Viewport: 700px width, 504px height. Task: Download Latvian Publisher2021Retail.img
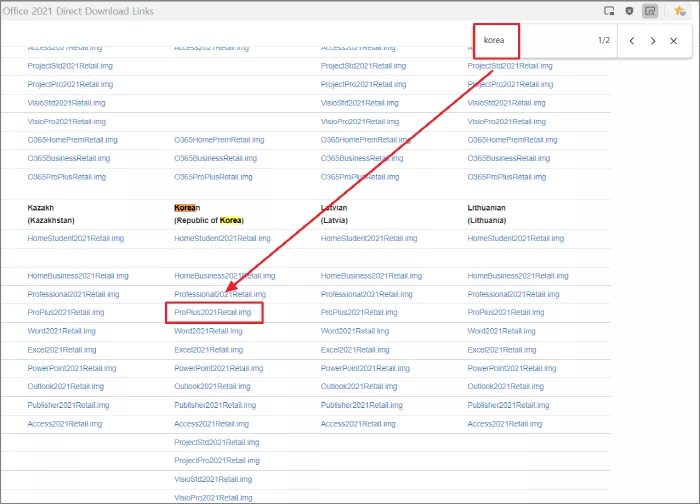coord(362,405)
